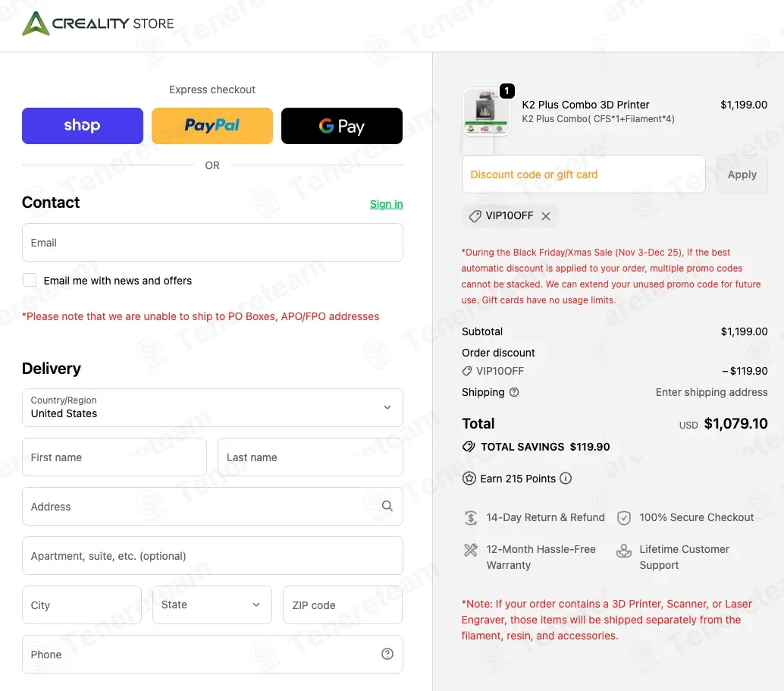
Task: Click the Earn Points info icon
Action: coord(566,479)
